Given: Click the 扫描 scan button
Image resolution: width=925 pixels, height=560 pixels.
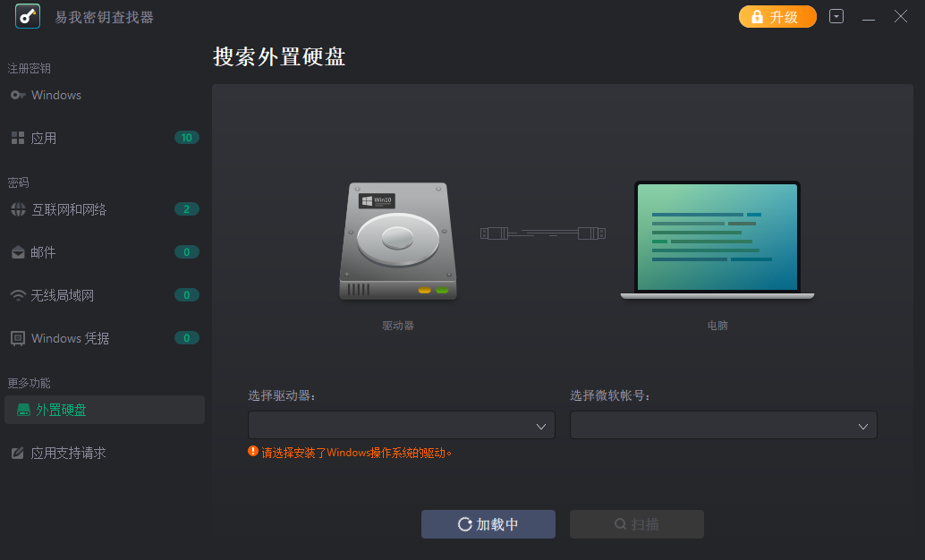Looking at the screenshot, I should pos(637,524).
